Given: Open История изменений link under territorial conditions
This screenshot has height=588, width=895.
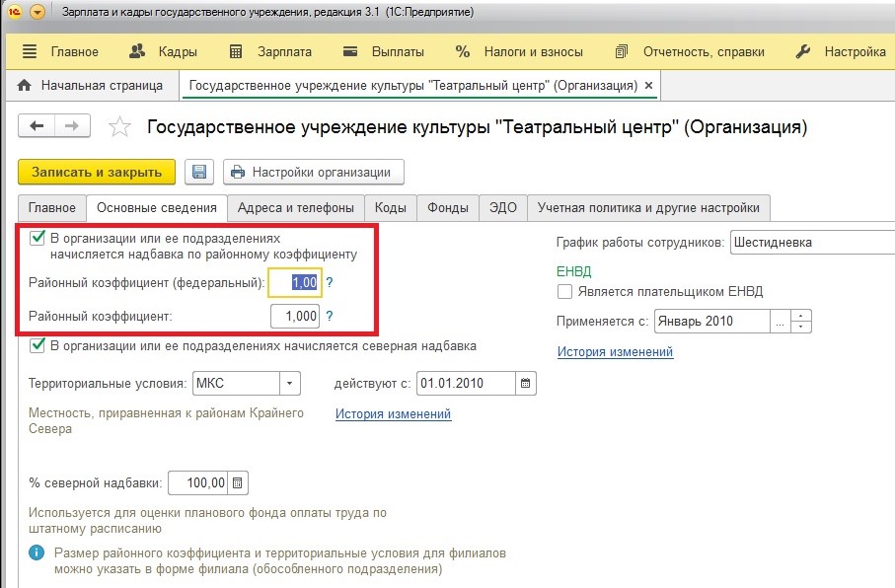Looking at the screenshot, I should [x=394, y=414].
